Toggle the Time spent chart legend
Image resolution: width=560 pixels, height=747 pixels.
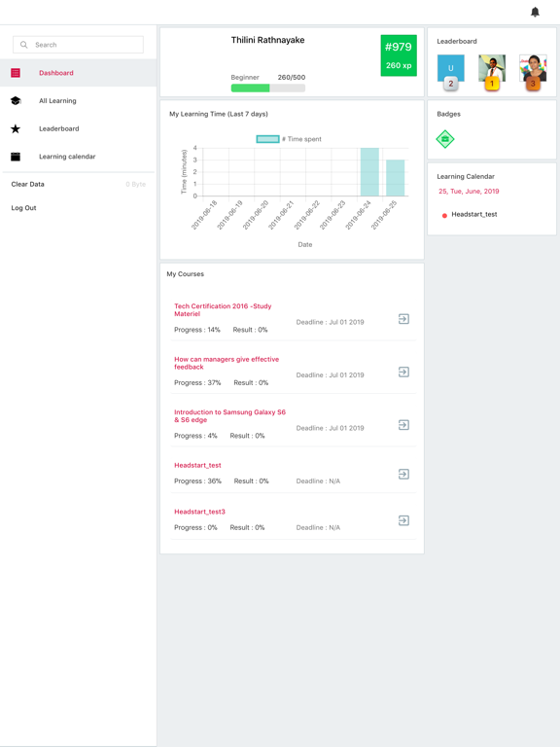pyautogui.click(x=289, y=139)
